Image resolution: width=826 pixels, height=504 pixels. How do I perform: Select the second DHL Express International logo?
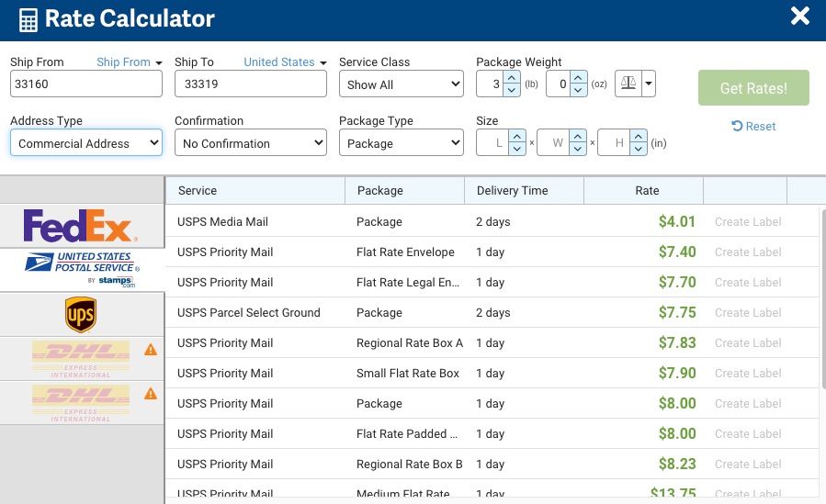click(81, 404)
